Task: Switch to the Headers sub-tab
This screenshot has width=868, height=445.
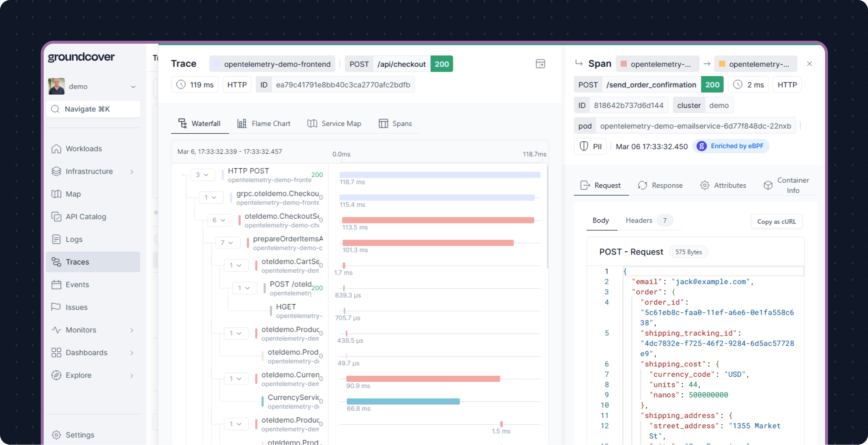Action: pyautogui.click(x=639, y=220)
